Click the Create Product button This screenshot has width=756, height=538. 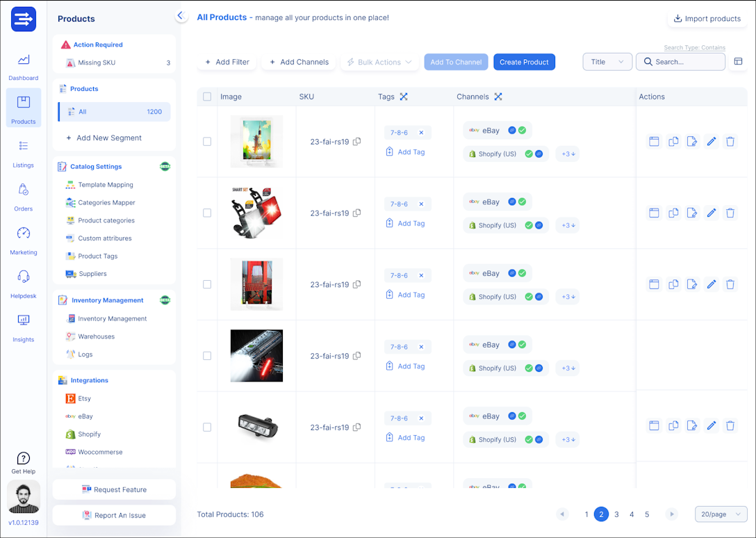524,62
